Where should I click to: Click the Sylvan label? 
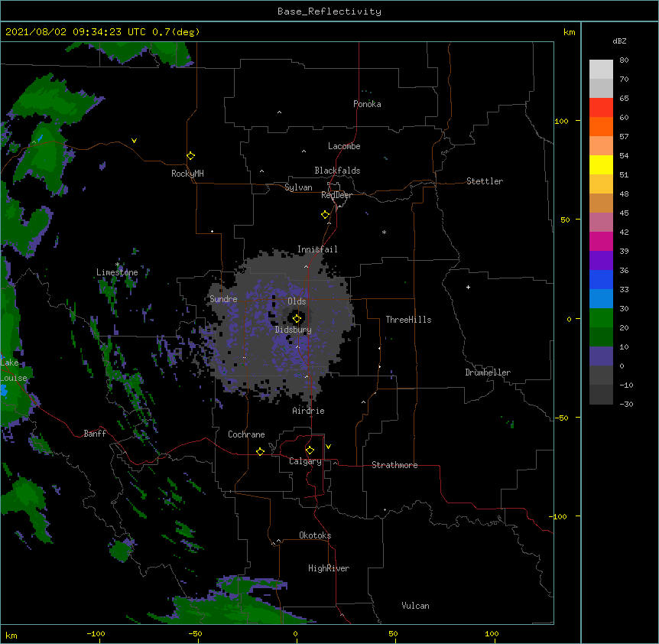298,187
